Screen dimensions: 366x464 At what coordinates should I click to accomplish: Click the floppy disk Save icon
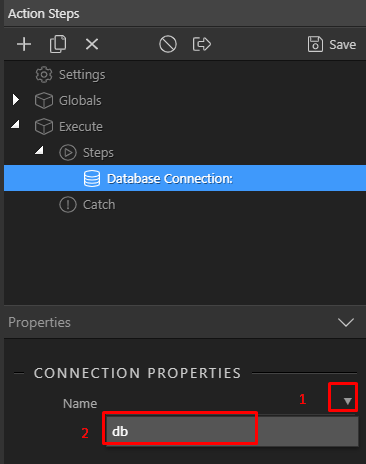[315, 44]
